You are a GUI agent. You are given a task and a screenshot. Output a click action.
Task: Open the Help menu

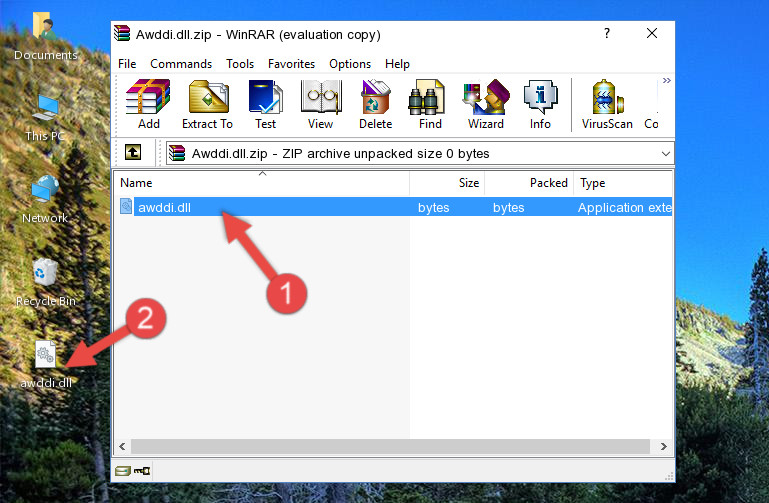click(x=397, y=64)
